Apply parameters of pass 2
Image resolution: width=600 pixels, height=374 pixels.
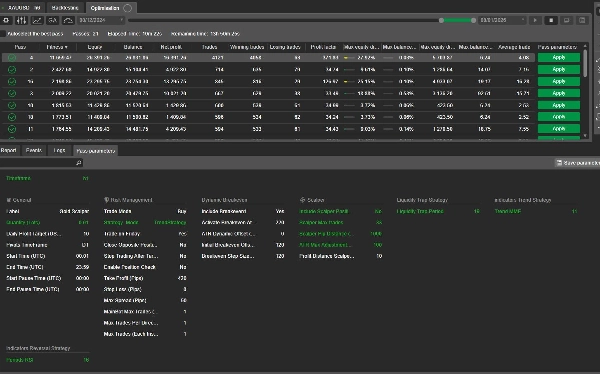[559, 69]
